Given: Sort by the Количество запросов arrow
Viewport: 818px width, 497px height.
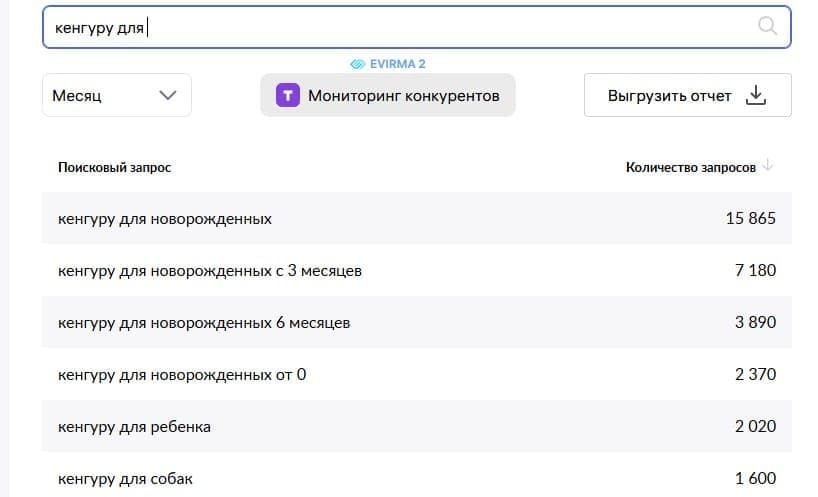Looking at the screenshot, I should [767, 166].
